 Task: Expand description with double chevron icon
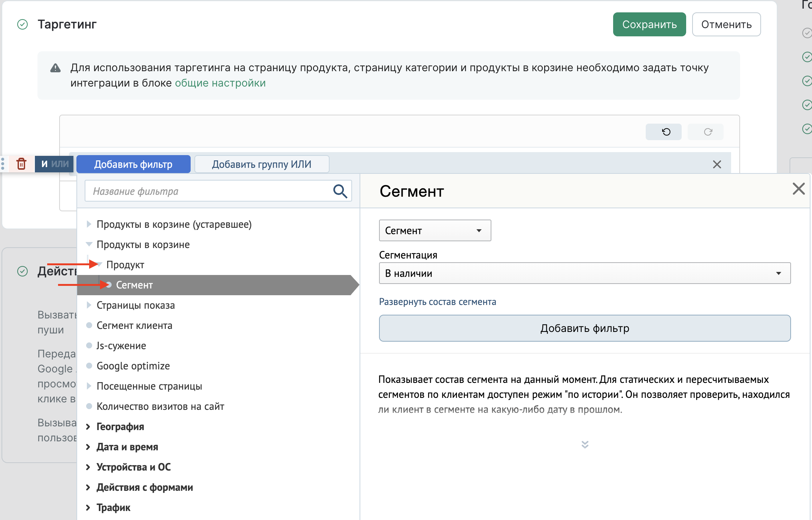[585, 445]
